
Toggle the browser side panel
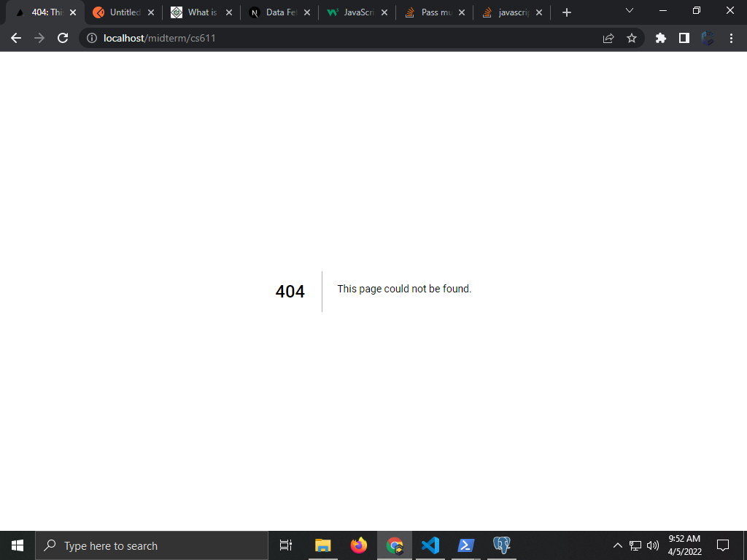coord(684,38)
